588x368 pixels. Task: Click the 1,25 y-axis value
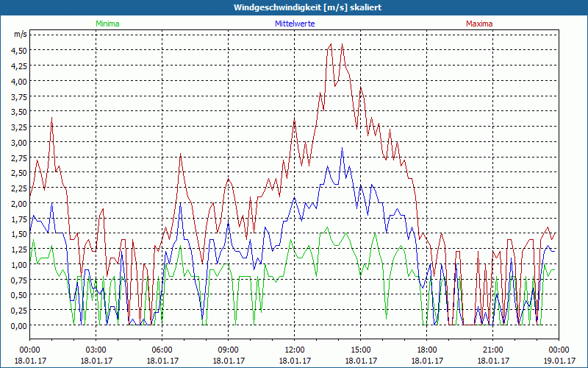21,250
